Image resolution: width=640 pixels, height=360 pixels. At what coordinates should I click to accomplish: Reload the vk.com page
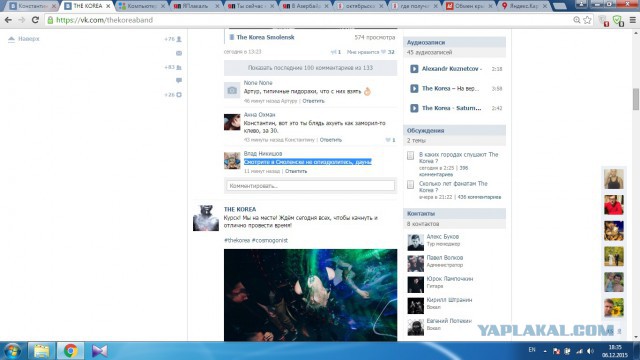click(36, 20)
